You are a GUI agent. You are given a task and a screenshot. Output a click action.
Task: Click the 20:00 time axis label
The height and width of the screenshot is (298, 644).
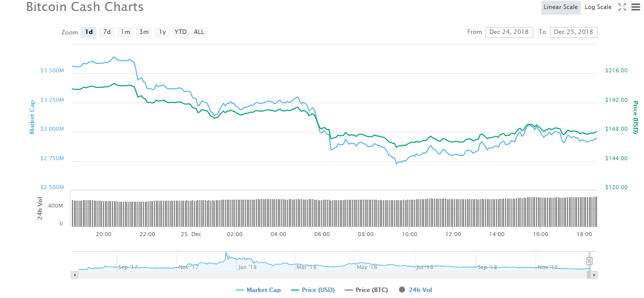click(x=103, y=234)
